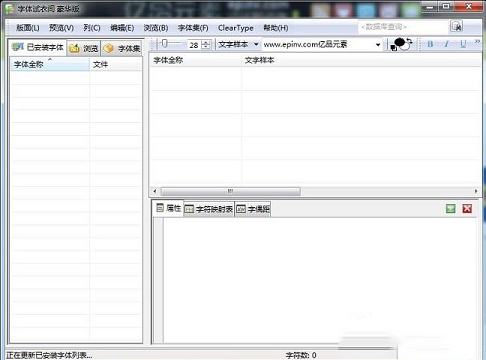Click the preview pane 字体全称 column header

click(196, 60)
